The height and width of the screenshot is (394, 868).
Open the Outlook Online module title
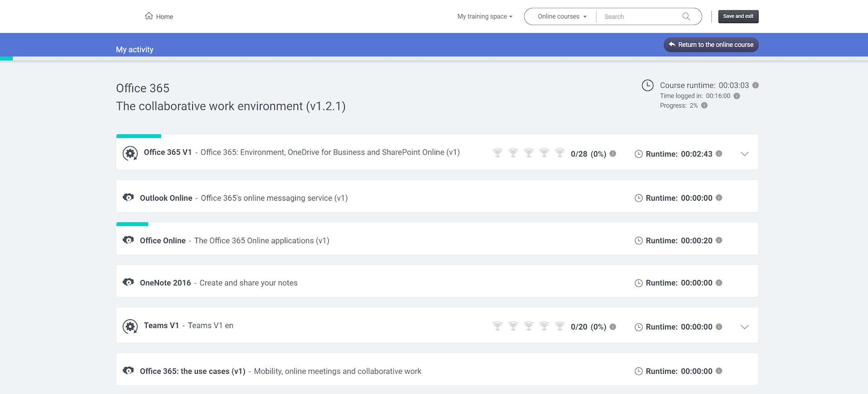166,198
